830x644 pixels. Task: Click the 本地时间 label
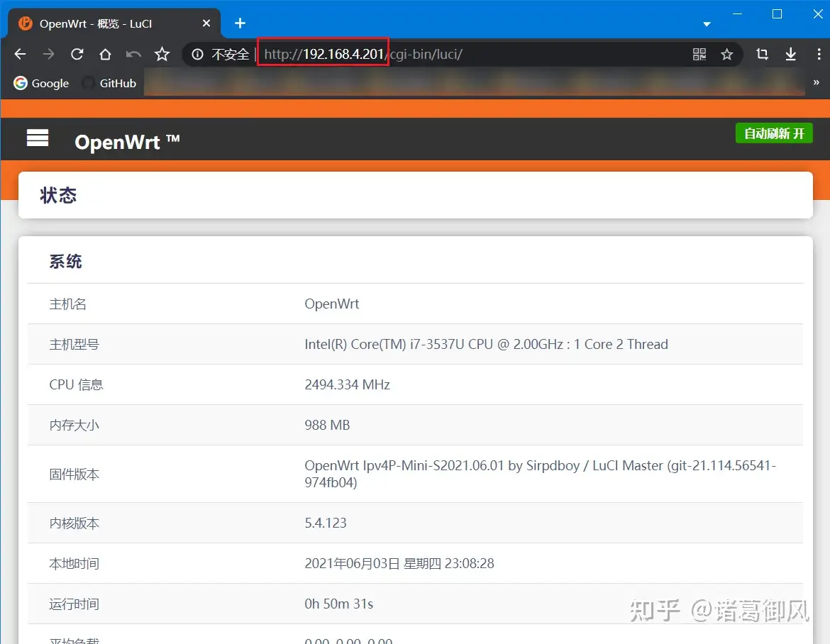tap(74, 564)
